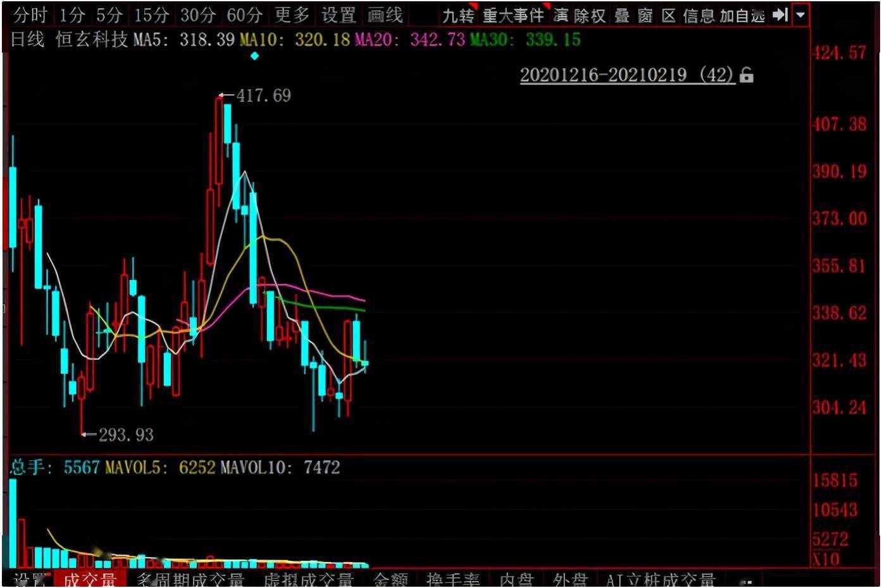Switch to 换手率 turnover rate tab

click(453, 579)
